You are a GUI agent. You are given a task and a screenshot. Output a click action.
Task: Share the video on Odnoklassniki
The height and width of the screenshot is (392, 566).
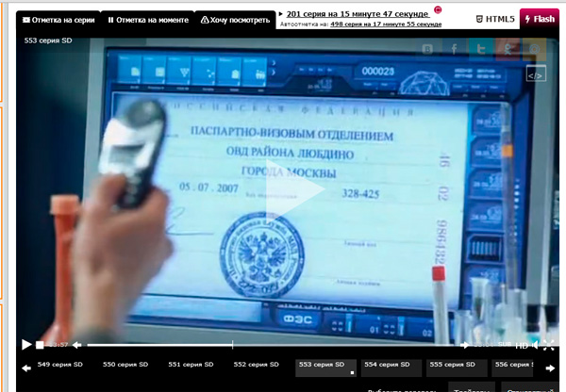point(508,50)
